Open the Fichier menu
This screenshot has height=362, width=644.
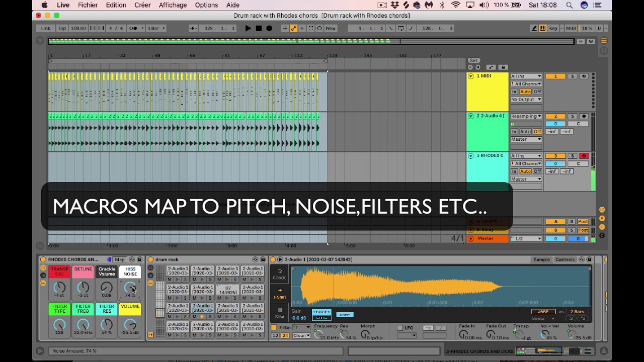[88, 5]
